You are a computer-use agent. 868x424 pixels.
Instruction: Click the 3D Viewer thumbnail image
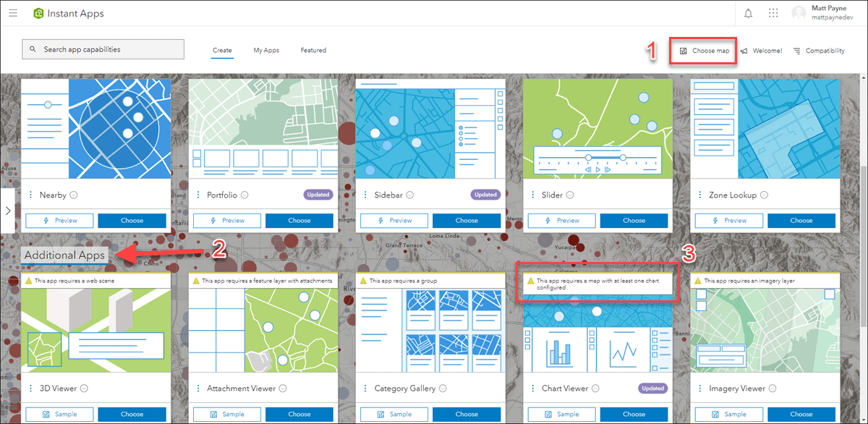click(x=96, y=329)
